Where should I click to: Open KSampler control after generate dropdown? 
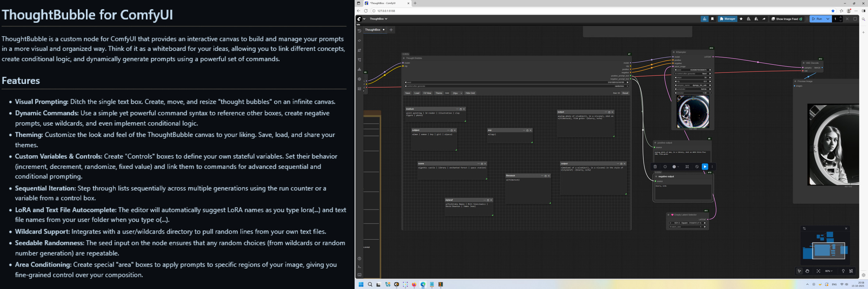click(x=693, y=74)
